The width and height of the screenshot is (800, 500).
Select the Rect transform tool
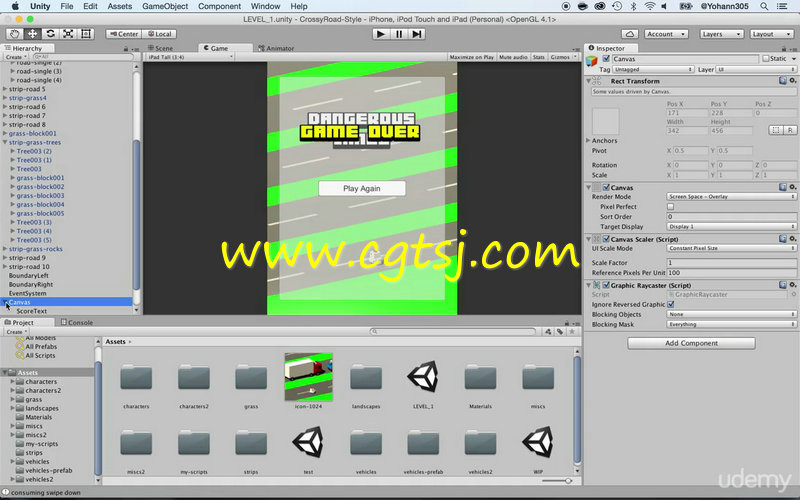coord(86,34)
